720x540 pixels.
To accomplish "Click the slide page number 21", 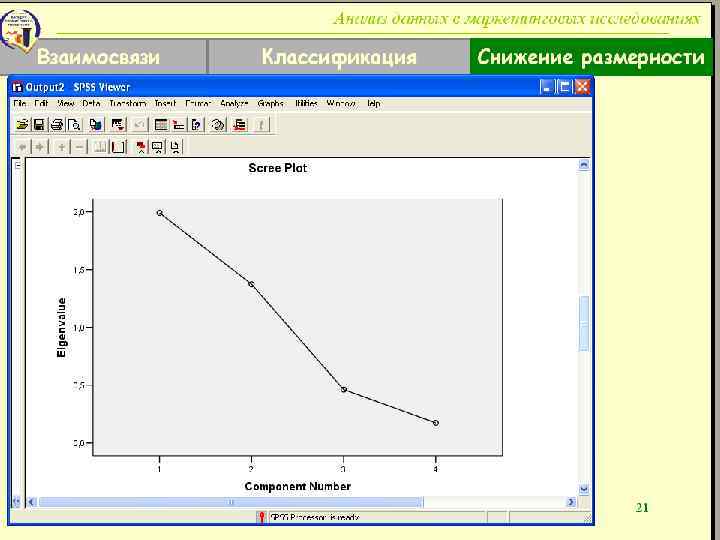I will pyautogui.click(x=642, y=507).
